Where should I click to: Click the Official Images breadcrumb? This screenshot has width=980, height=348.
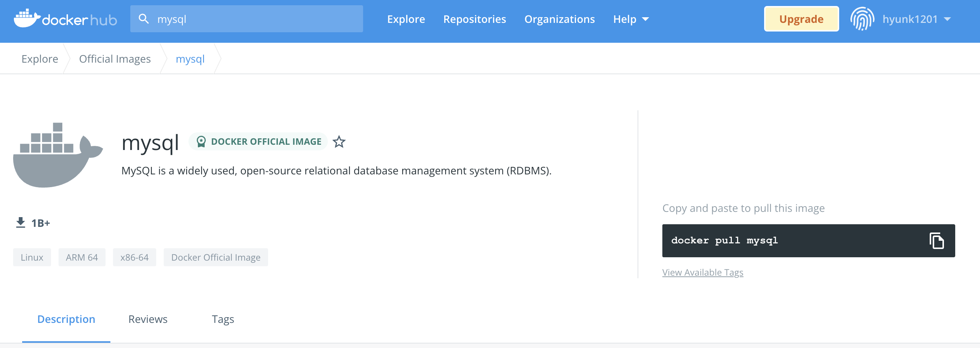[x=115, y=59]
